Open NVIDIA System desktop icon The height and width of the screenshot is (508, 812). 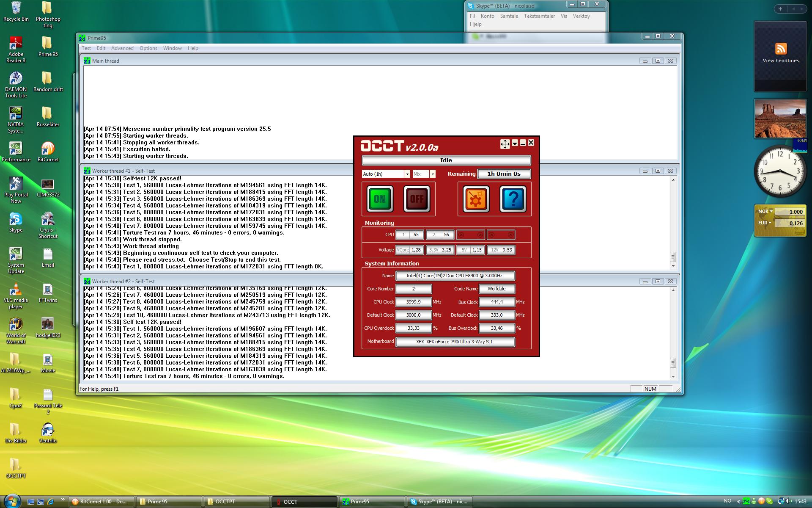pos(16,120)
